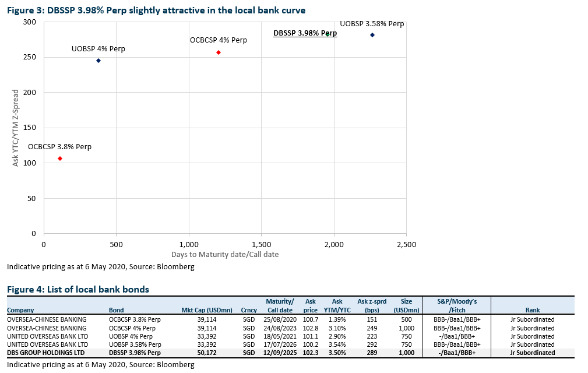Click the x-axis tick label "2,500"
This screenshot has height=373, width=588.
point(407,245)
